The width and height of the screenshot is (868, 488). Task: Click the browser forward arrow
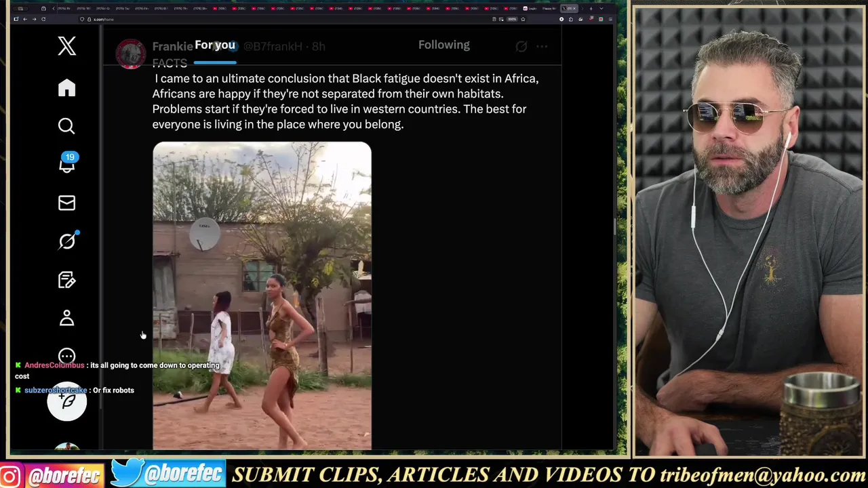[34, 19]
